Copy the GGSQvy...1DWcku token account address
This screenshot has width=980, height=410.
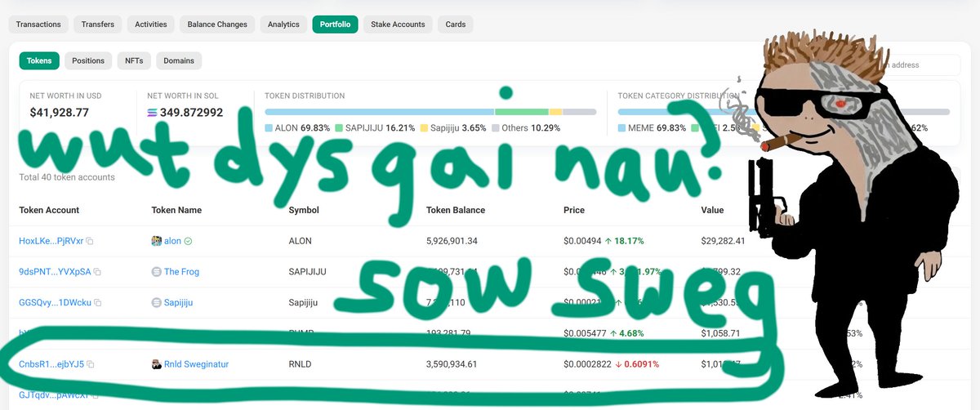pos(98,303)
